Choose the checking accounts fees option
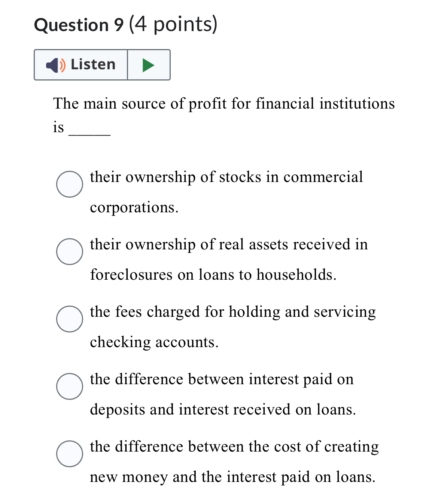 click(x=69, y=319)
